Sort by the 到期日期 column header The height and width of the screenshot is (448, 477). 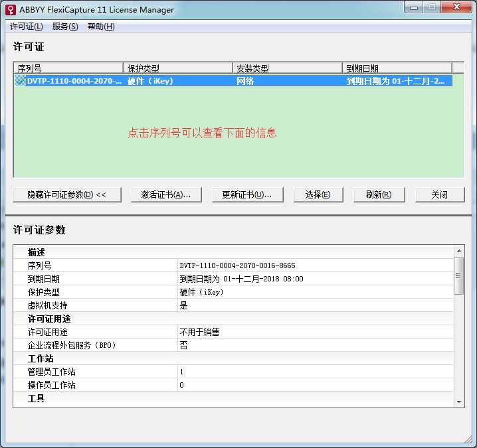(397, 68)
